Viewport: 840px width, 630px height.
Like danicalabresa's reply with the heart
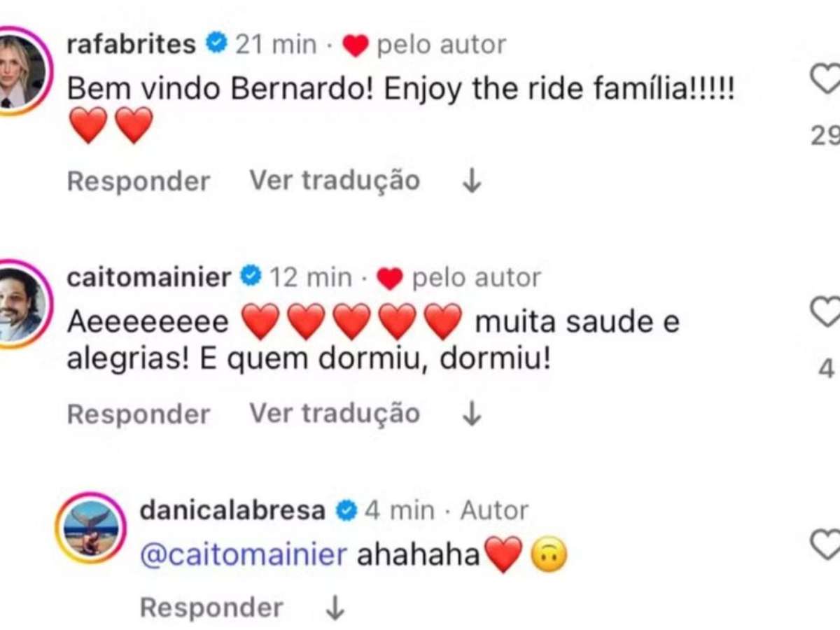point(827,543)
